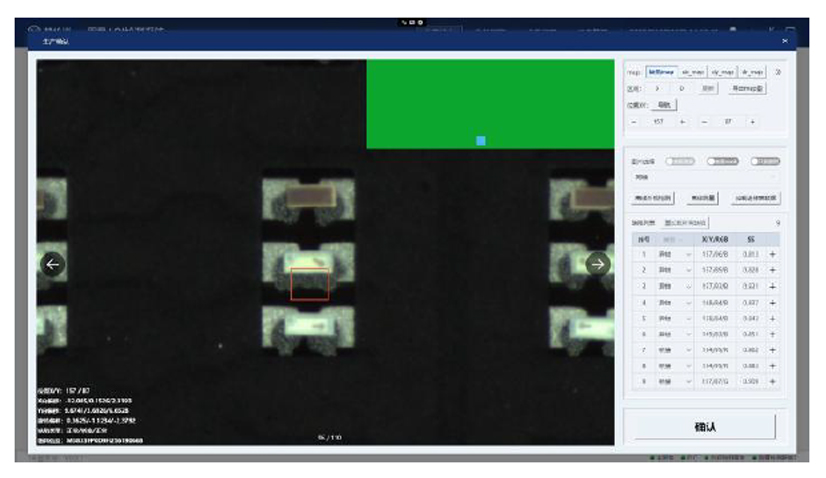Open type dropdown in defect row 8
This screenshot has height=478, width=826.
(674, 366)
